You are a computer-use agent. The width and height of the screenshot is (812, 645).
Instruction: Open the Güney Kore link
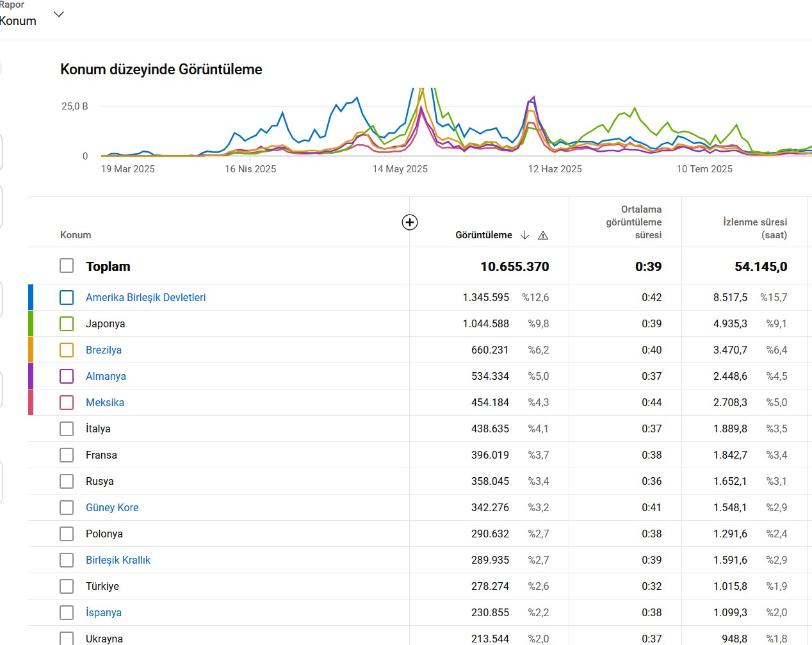112,507
